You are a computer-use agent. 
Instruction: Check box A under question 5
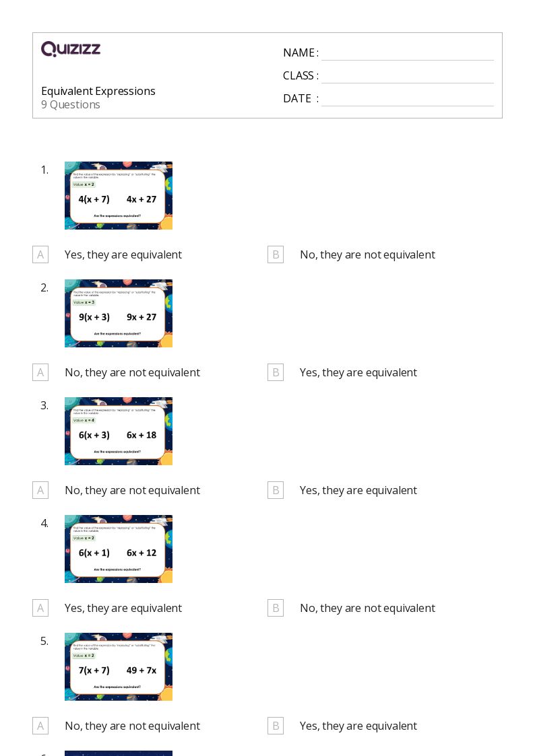40,726
